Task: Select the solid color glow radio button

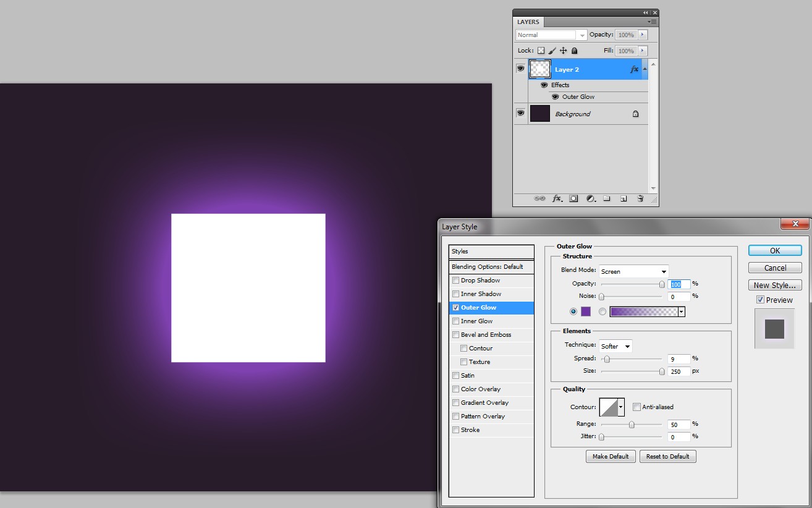Action: (573, 311)
